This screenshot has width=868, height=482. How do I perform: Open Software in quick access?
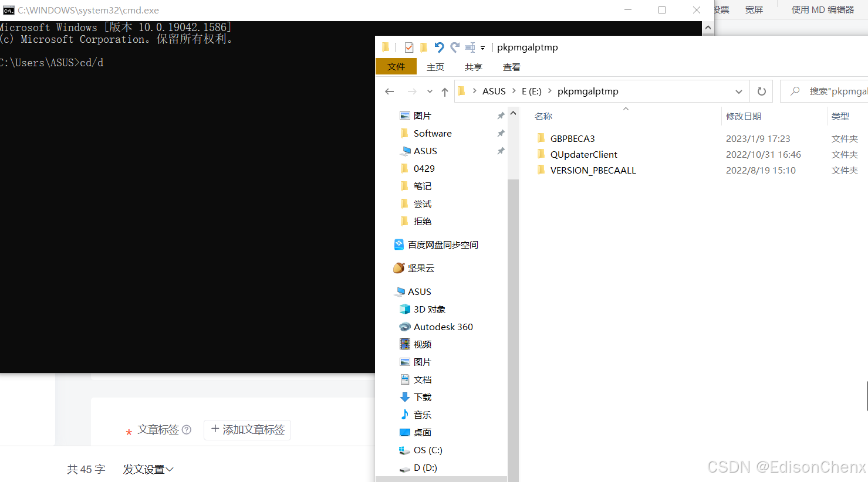(433, 133)
